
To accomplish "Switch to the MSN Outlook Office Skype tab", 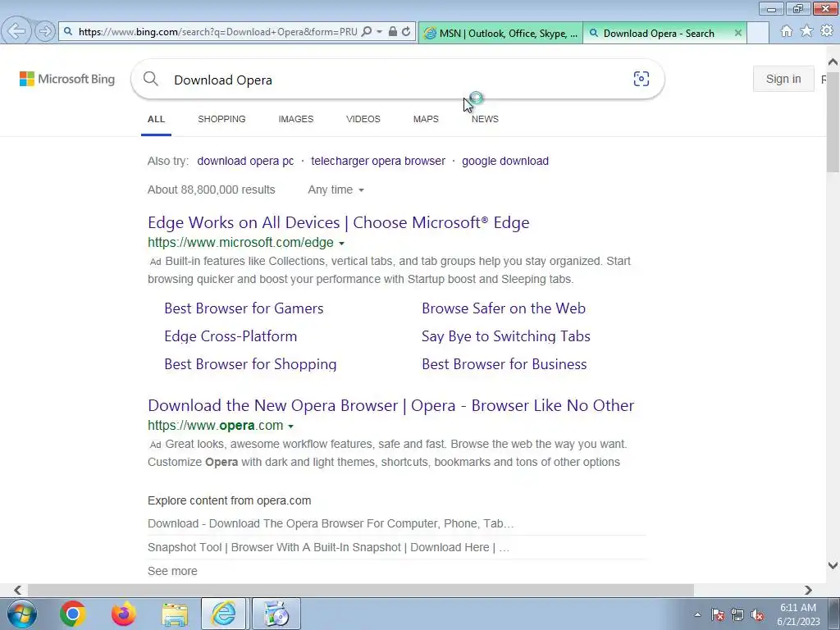I will (500, 33).
